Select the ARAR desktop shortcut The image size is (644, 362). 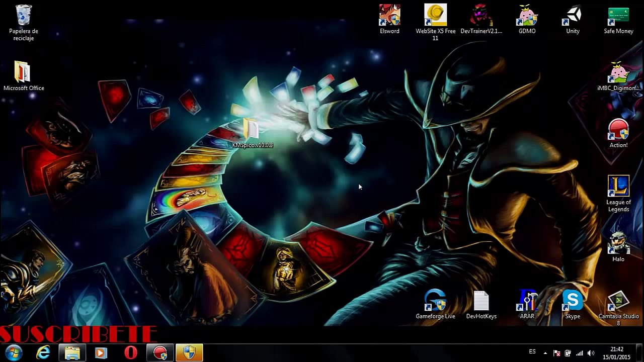pyautogui.click(x=527, y=305)
